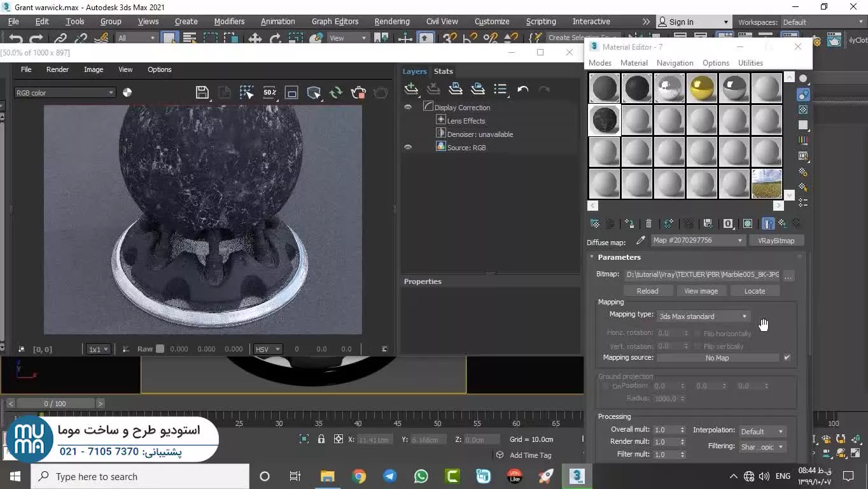Image resolution: width=868 pixels, height=489 pixels.
Task: Show shaded material in viewport icon
Action: pyautogui.click(x=748, y=223)
